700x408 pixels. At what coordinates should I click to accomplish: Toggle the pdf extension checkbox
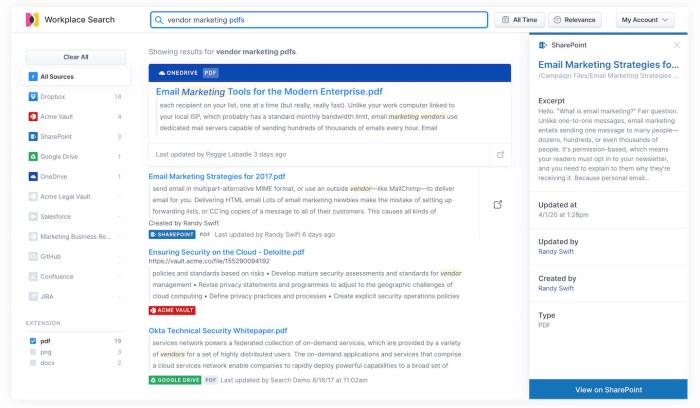tap(33, 341)
